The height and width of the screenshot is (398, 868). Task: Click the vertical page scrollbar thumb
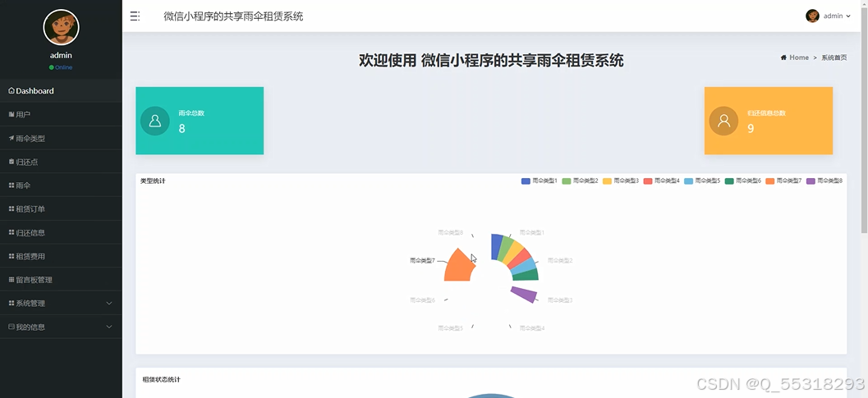tap(864, 119)
